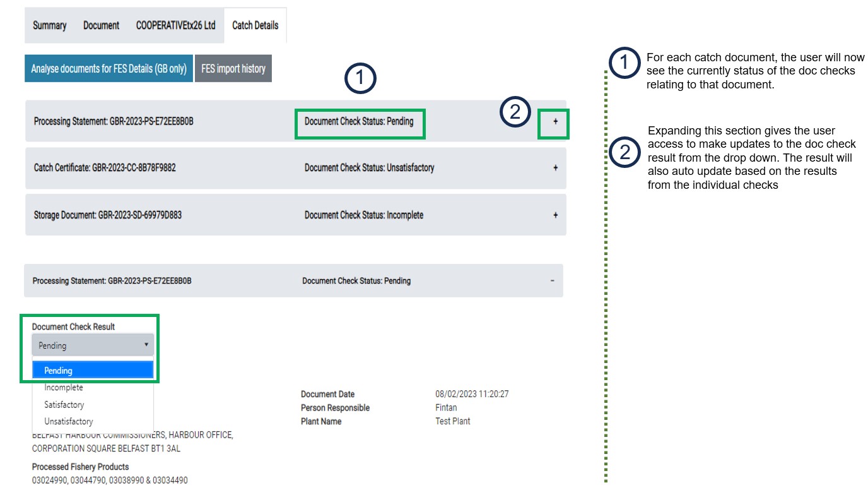Click Analyse documents for FES Details button

coord(109,69)
